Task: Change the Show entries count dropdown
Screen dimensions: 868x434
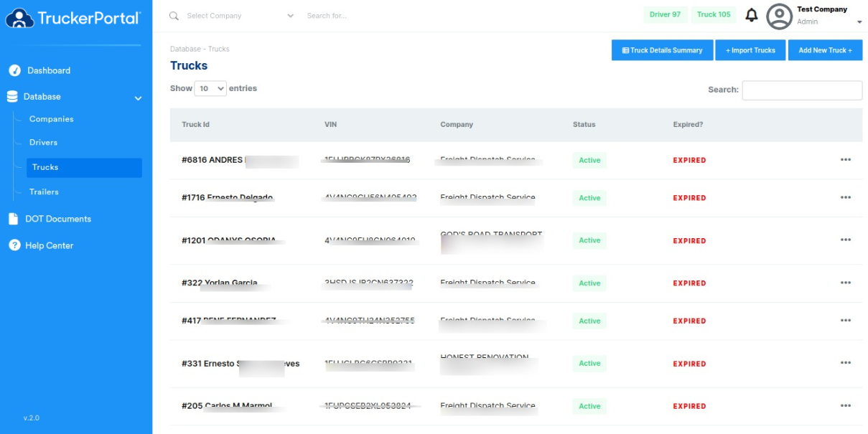Action: point(210,88)
